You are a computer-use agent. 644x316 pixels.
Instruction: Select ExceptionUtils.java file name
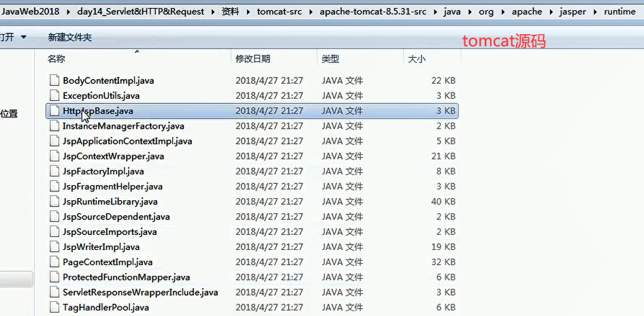(101, 96)
